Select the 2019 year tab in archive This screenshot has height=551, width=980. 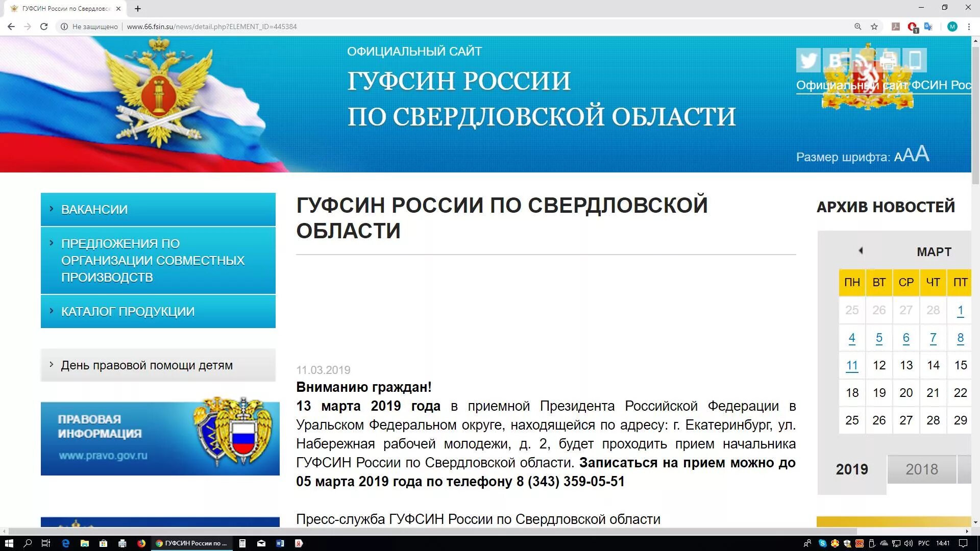[x=852, y=469]
